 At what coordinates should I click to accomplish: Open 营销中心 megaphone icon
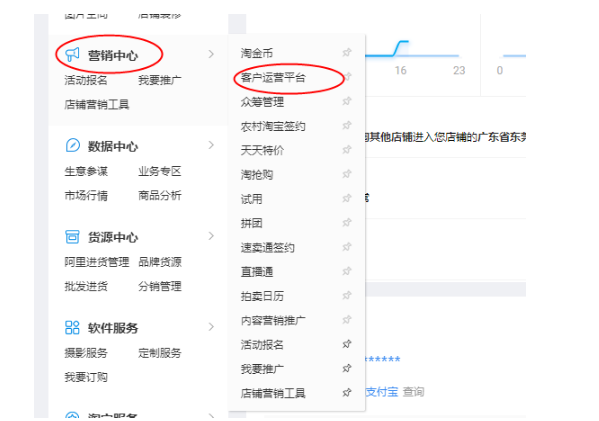72,55
